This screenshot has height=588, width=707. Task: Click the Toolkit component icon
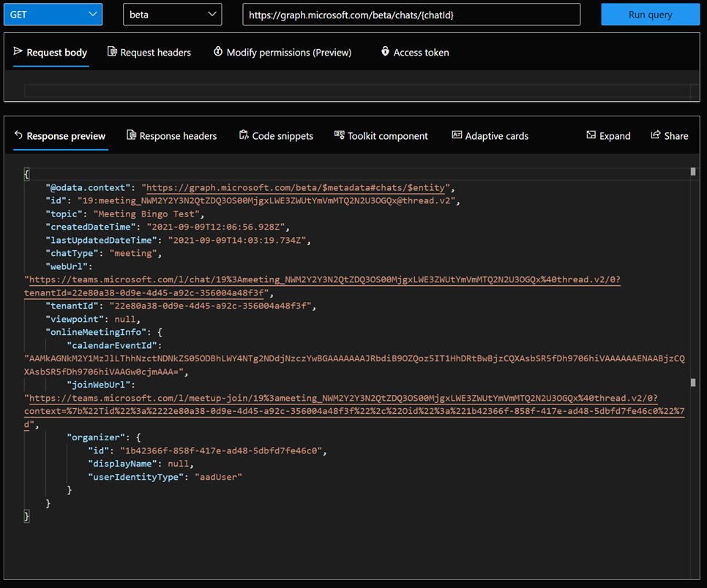(339, 135)
